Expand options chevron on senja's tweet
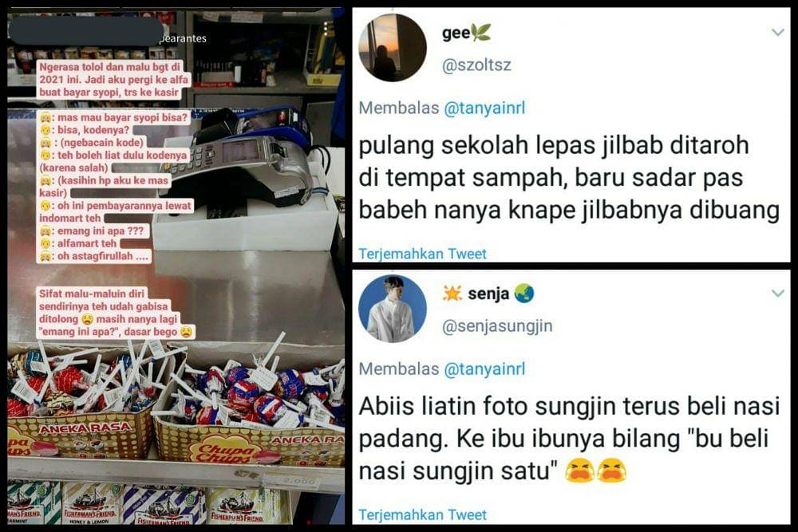The image size is (798, 532). click(777, 294)
